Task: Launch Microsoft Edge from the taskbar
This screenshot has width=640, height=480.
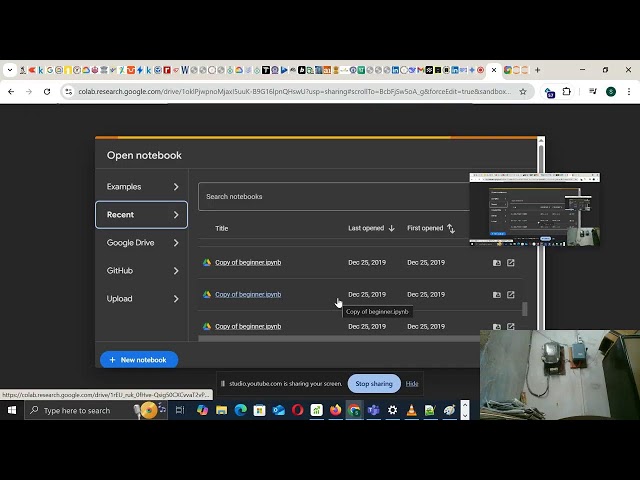Action: (x=240, y=410)
